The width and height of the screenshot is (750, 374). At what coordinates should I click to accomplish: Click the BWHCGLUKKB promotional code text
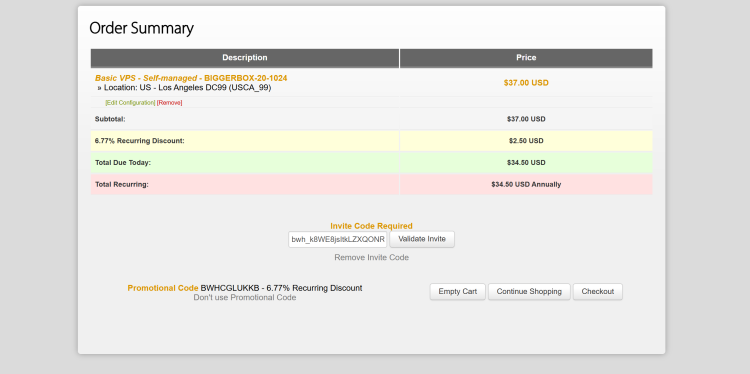click(x=230, y=288)
